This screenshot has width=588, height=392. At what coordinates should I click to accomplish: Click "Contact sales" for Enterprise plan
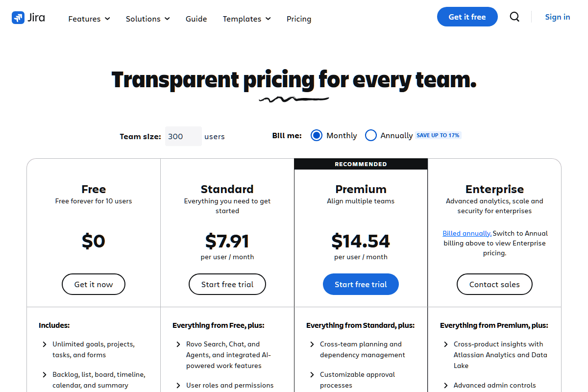pos(494,284)
